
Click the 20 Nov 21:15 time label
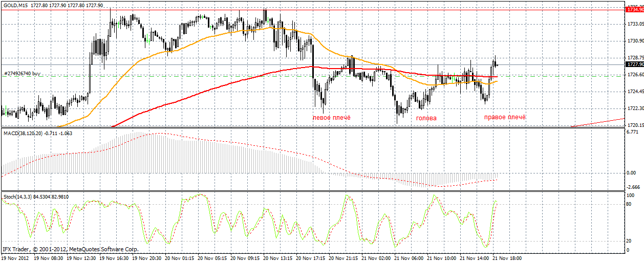342,258
